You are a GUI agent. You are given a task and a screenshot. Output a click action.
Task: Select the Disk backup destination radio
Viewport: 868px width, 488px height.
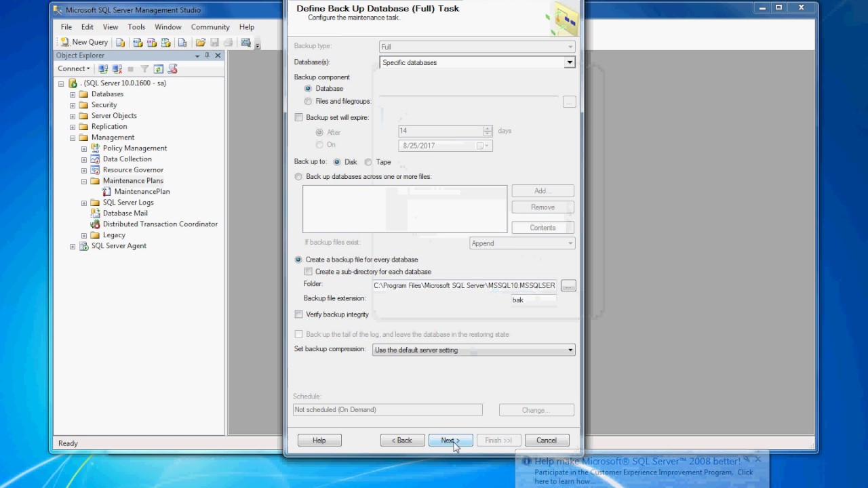[x=337, y=163]
